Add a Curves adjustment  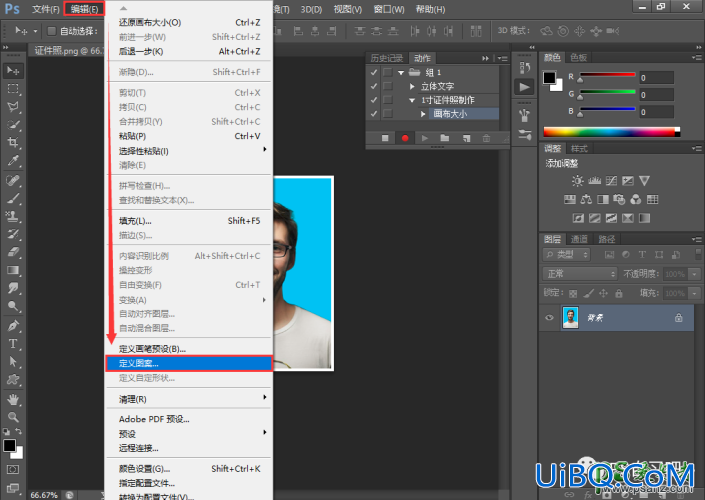tap(611, 181)
